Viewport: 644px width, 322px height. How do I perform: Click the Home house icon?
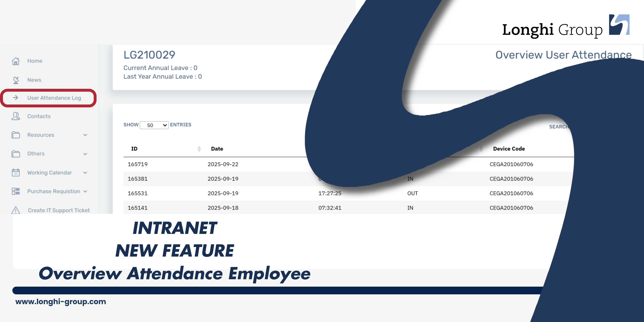point(16,61)
